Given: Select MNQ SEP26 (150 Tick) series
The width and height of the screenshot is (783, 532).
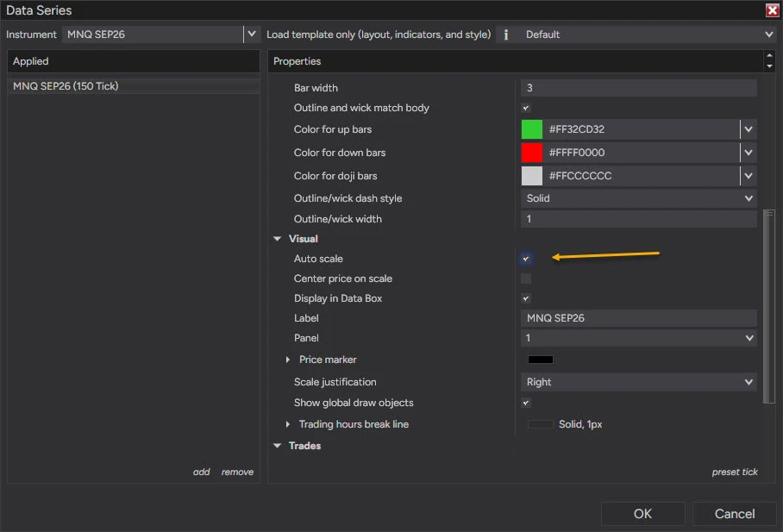Looking at the screenshot, I should click(134, 86).
